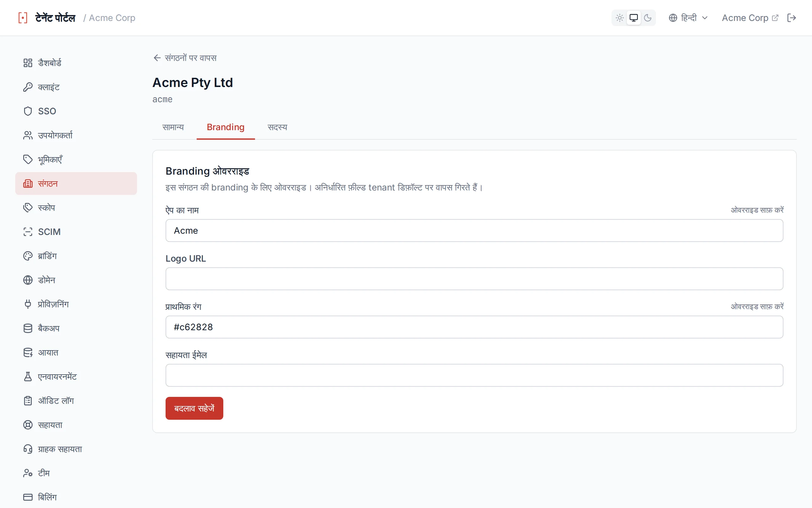
Task: Click the प्रोविज़निंग plug icon
Action: [28, 304]
